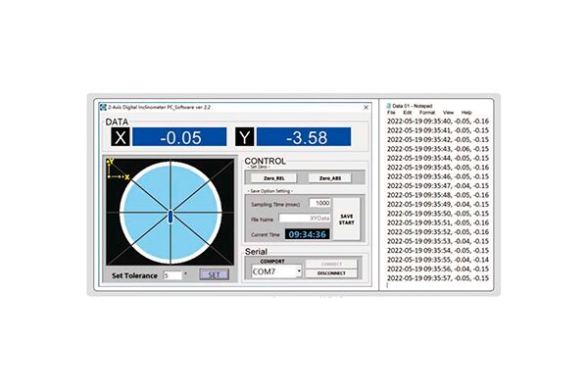Click the Notepad line for 09:35:50

pyautogui.click(x=438, y=214)
